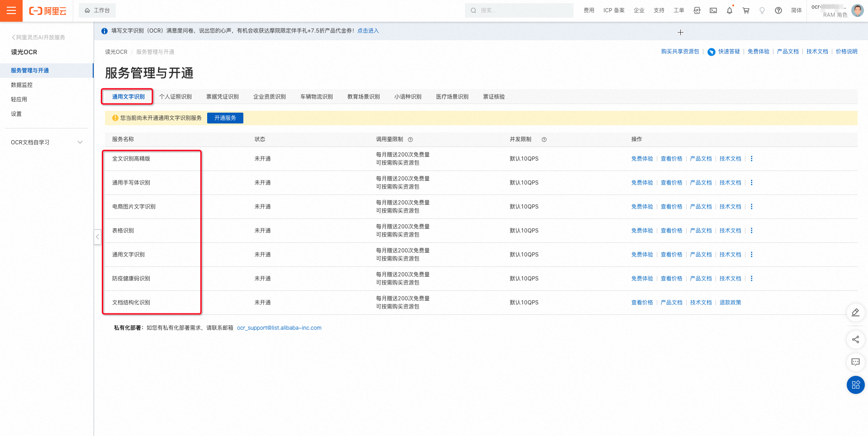The width and height of the screenshot is (868, 436).
Task: Click the floating share icon
Action: point(855,340)
